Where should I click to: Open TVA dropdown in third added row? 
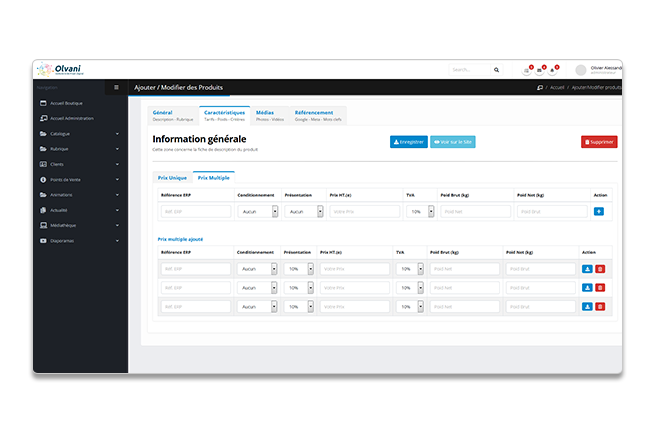click(410, 306)
